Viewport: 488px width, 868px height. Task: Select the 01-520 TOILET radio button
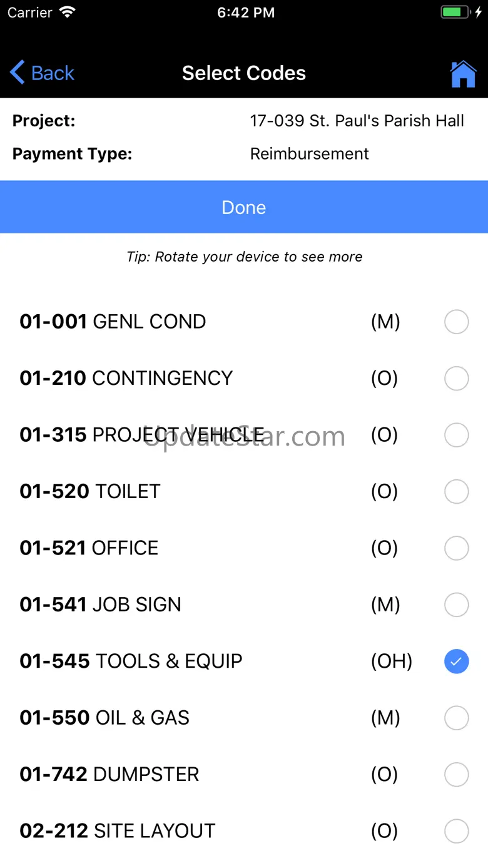point(456,492)
